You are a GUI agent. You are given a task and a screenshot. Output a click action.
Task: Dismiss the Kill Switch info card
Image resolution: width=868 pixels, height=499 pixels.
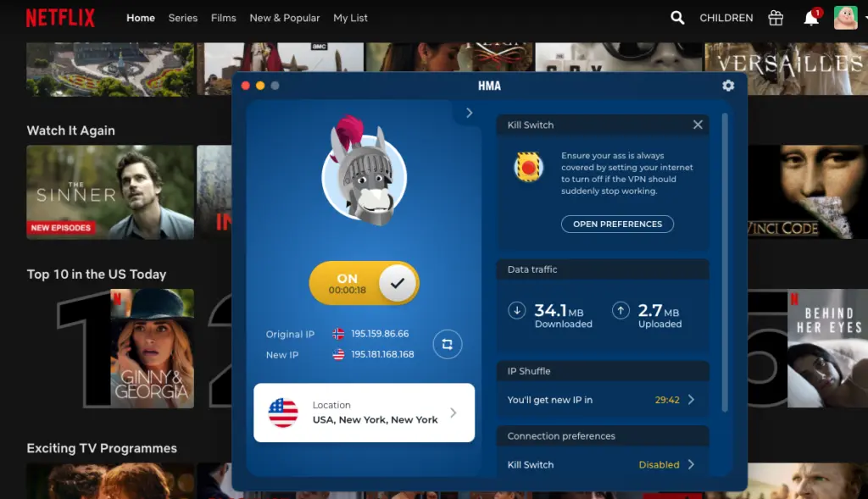pyautogui.click(x=698, y=125)
